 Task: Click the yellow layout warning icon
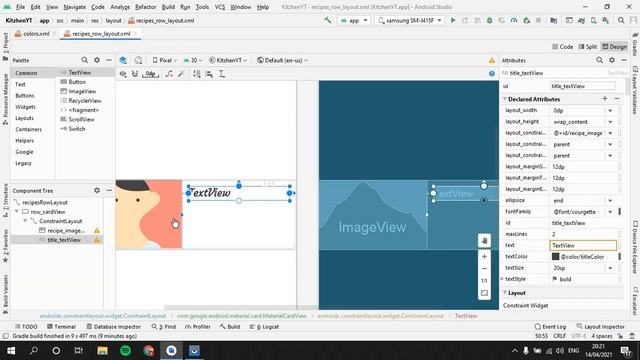click(492, 60)
